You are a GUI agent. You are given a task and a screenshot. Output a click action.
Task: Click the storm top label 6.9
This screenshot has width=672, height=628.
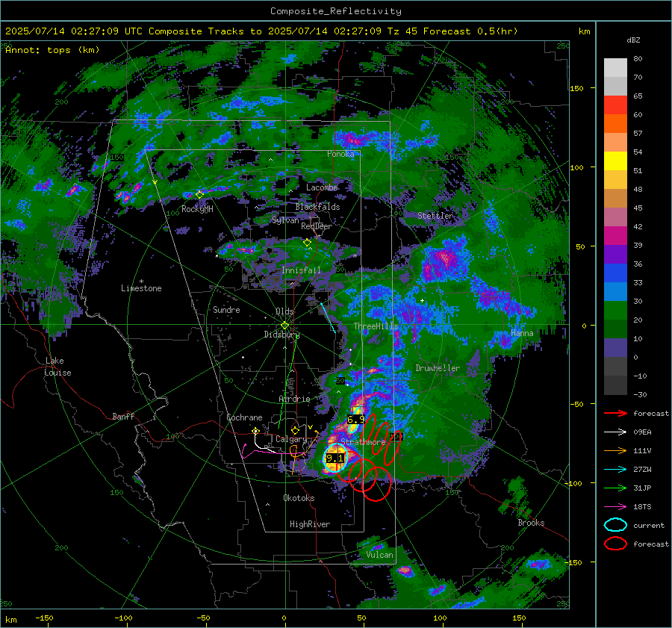click(x=355, y=419)
